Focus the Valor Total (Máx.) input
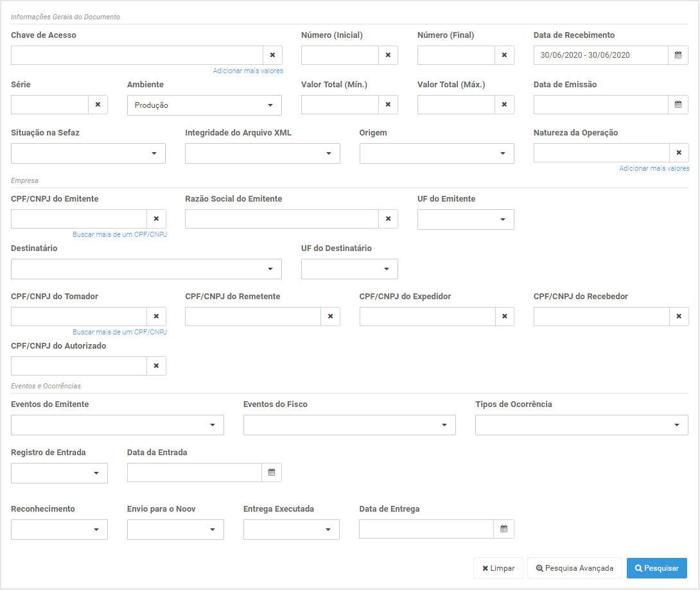700x590 pixels. pos(456,105)
